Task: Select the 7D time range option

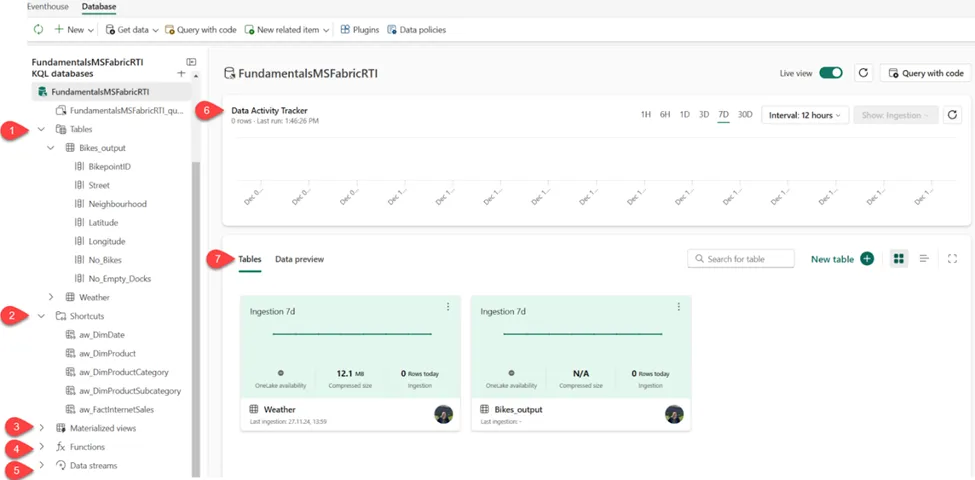Action: [x=723, y=115]
